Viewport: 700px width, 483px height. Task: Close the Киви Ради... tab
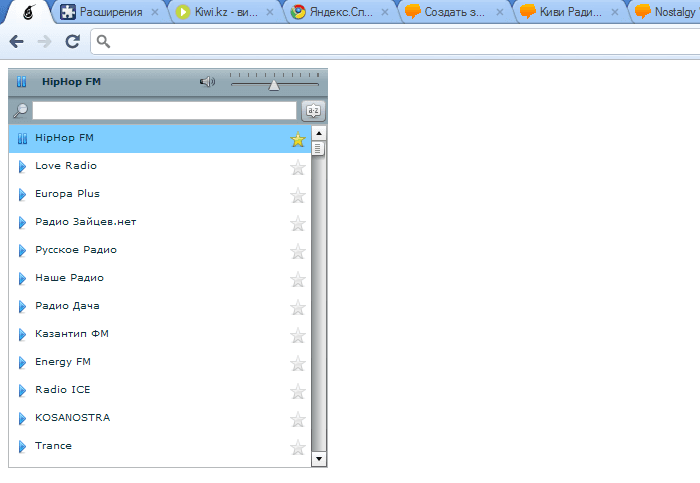615,12
